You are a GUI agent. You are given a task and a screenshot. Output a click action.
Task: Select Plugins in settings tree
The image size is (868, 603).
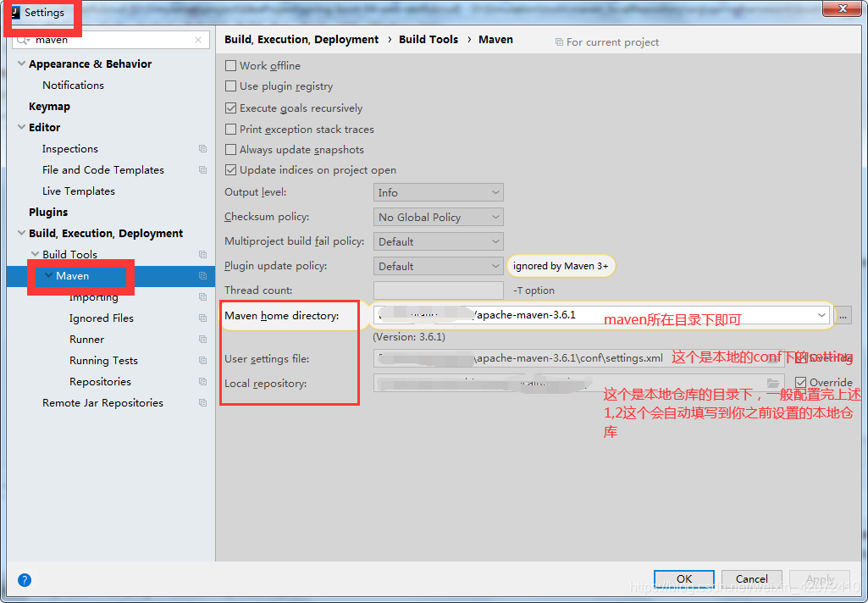coord(48,212)
